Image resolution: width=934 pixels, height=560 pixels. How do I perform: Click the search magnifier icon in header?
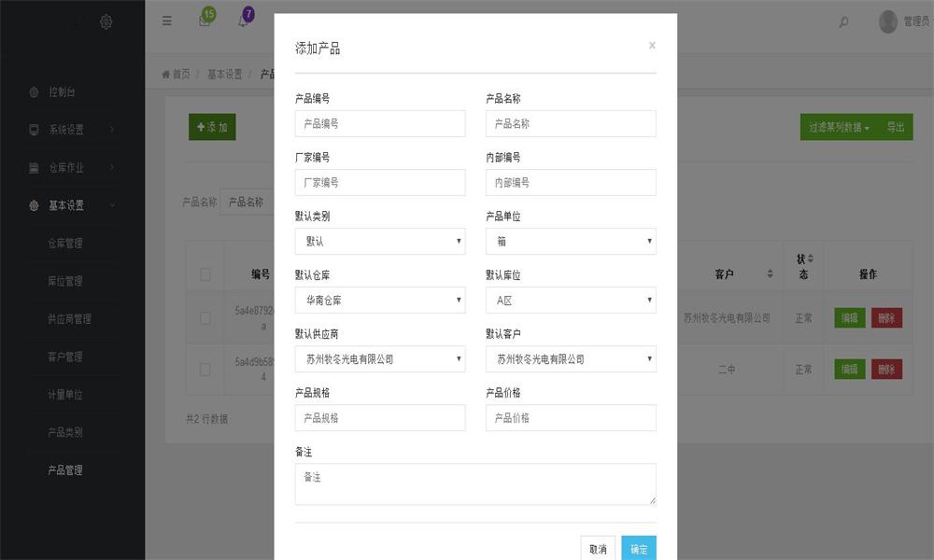point(844,22)
